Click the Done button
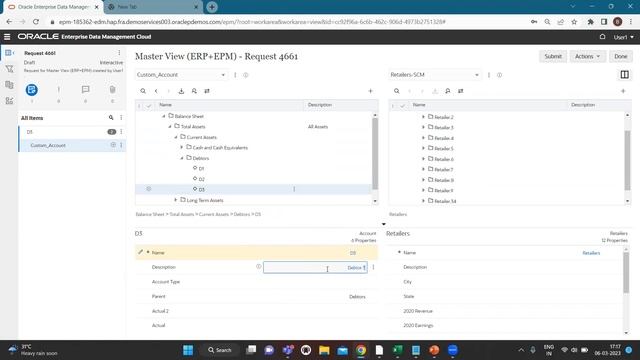 point(620,56)
